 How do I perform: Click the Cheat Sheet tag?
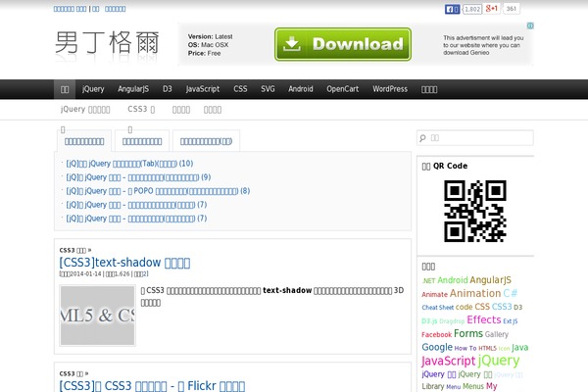(438, 308)
